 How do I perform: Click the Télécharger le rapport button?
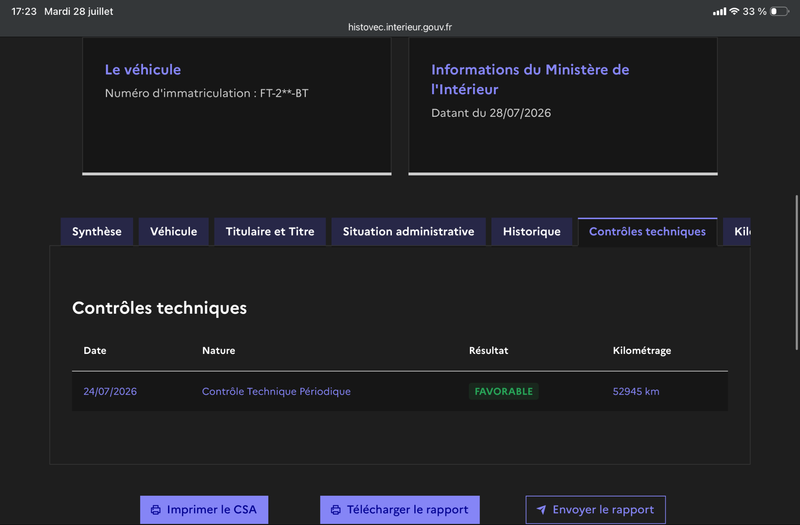pos(400,510)
